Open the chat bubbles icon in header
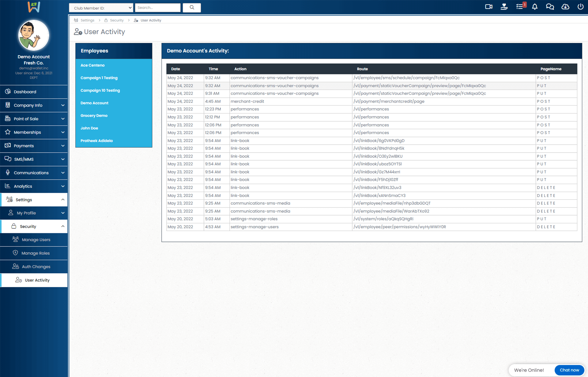The width and height of the screenshot is (588, 377). click(x=550, y=7)
